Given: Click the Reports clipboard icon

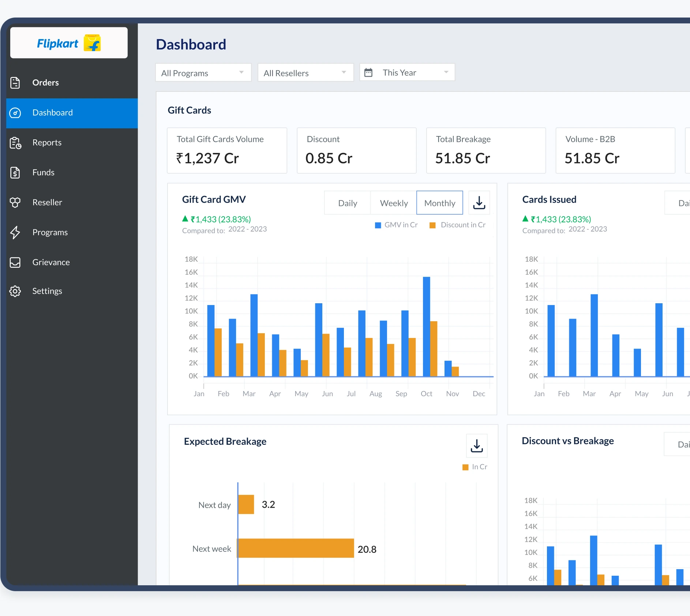Looking at the screenshot, I should coord(15,143).
